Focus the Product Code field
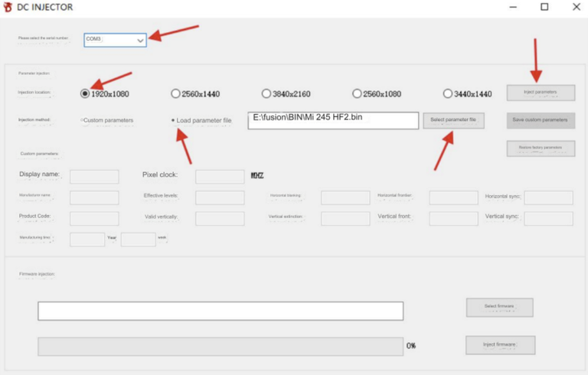588x375 pixels. tap(94, 219)
